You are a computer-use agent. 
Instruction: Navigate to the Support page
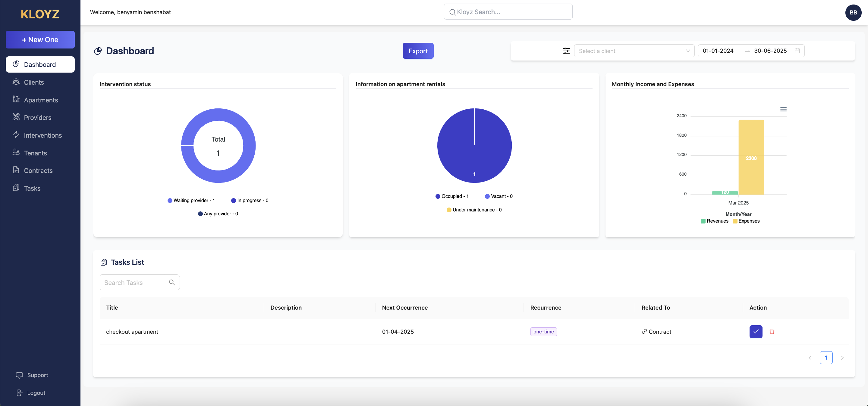[x=32, y=375]
